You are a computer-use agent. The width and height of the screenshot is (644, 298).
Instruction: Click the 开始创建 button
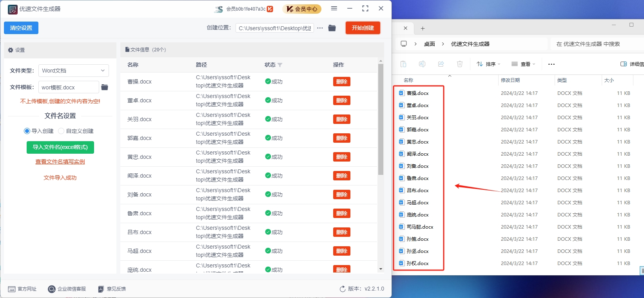click(x=363, y=28)
